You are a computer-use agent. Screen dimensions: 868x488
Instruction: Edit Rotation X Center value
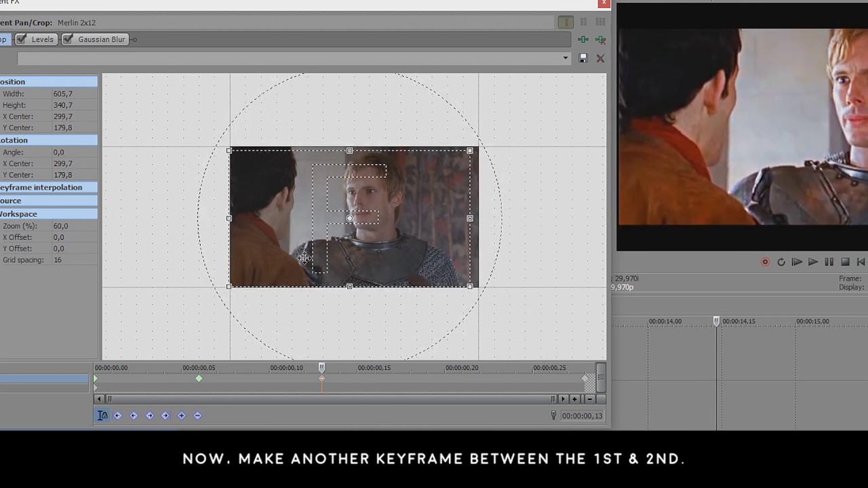(73, 163)
